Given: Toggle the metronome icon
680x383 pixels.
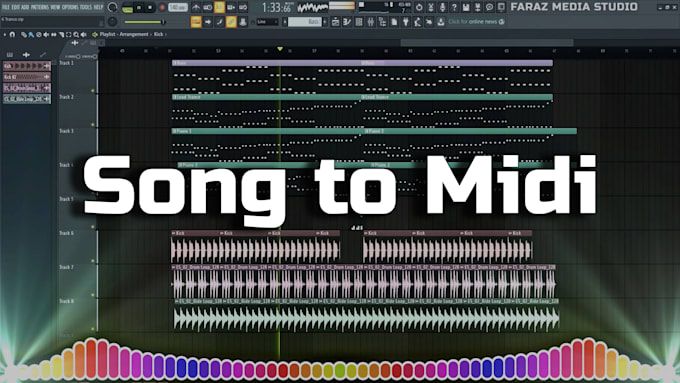Looking at the screenshot, I should coord(196,7).
